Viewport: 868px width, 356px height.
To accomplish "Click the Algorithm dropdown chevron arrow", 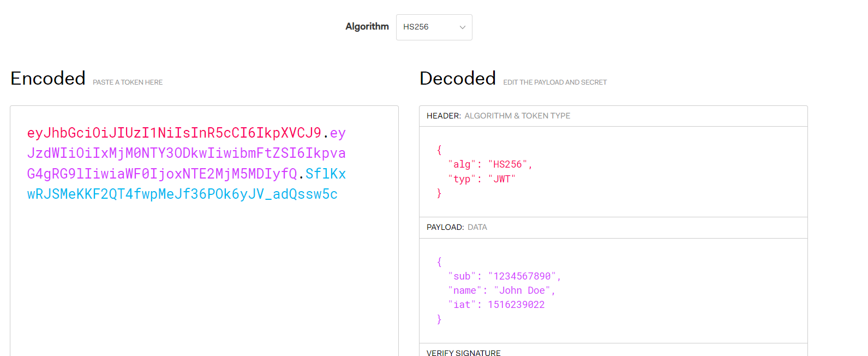I will coord(463,27).
